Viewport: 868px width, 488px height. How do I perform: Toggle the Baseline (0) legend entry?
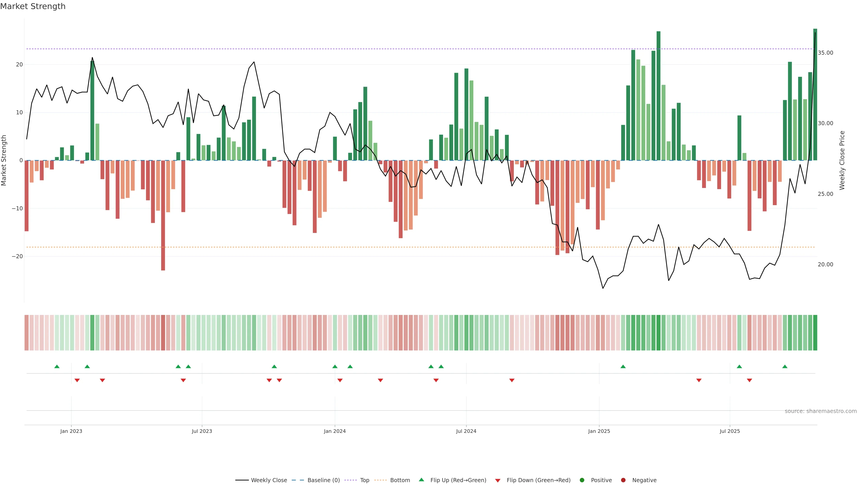tap(323, 480)
